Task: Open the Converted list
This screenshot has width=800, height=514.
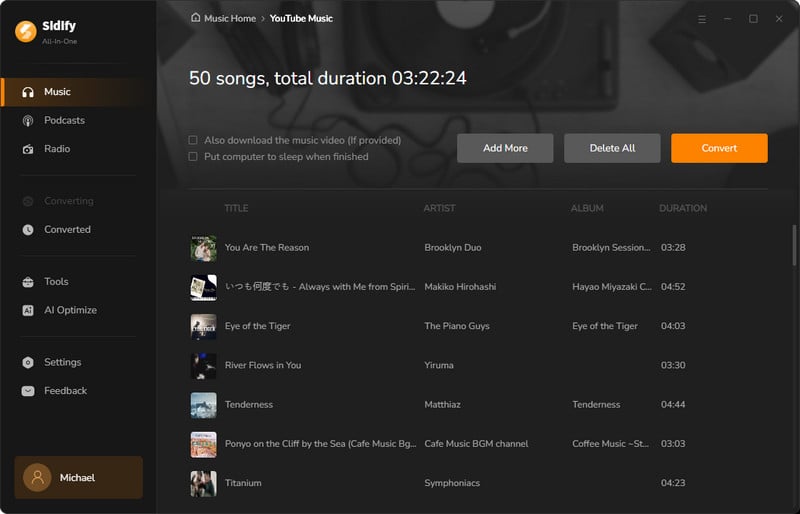Action: pos(80,230)
